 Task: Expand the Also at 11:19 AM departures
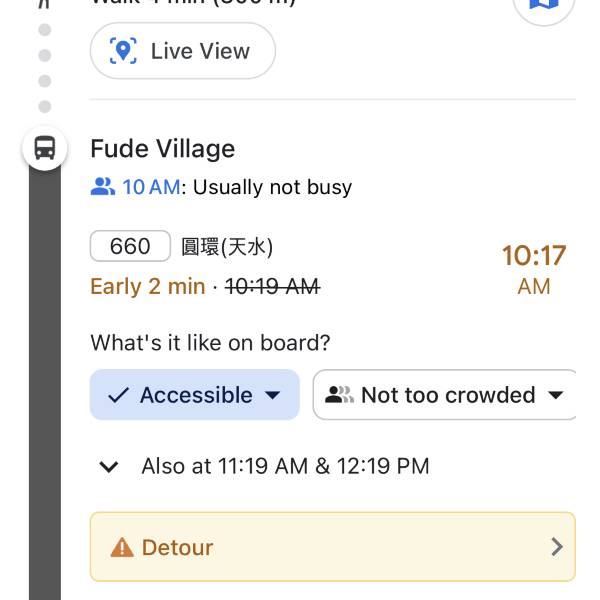pyautogui.click(x=110, y=466)
